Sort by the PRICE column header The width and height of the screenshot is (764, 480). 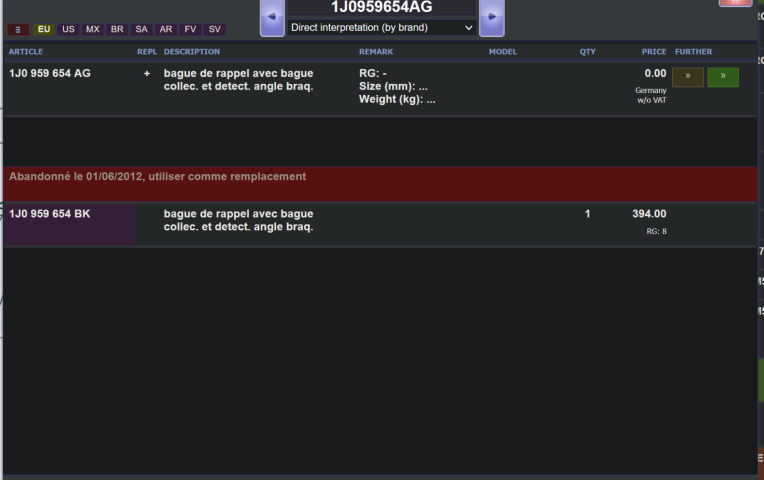[x=653, y=51]
